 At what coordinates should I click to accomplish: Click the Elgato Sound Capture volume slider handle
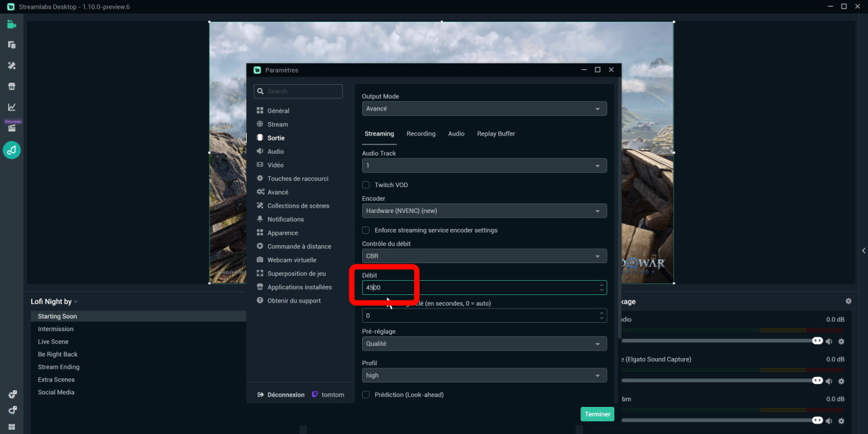(817, 380)
